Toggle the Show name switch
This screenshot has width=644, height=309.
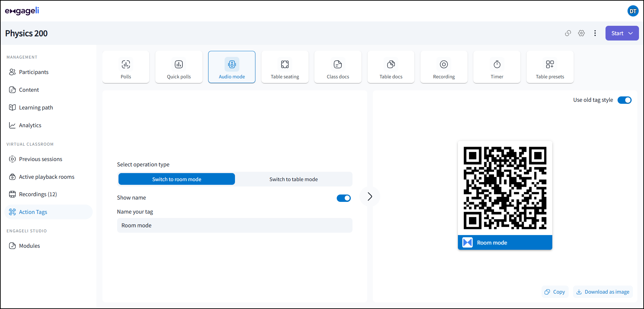coord(344,198)
